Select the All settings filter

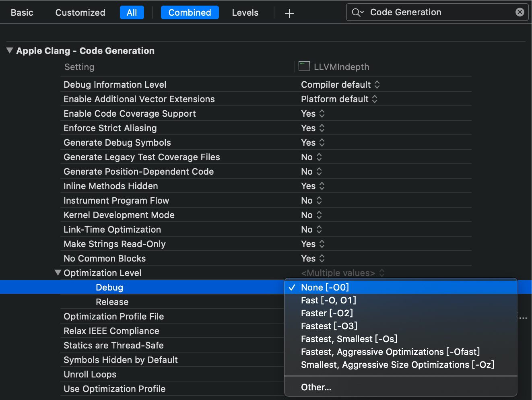(x=132, y=12)
